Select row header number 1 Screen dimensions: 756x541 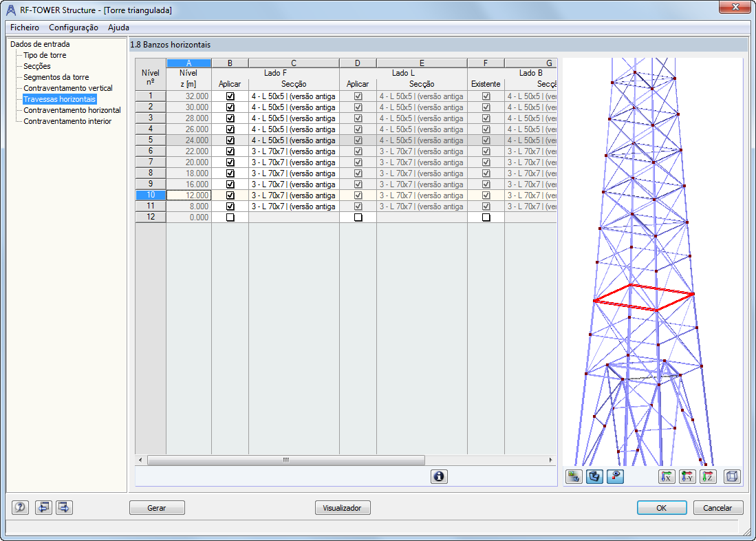pyautogui.click(x=151, y=96)
